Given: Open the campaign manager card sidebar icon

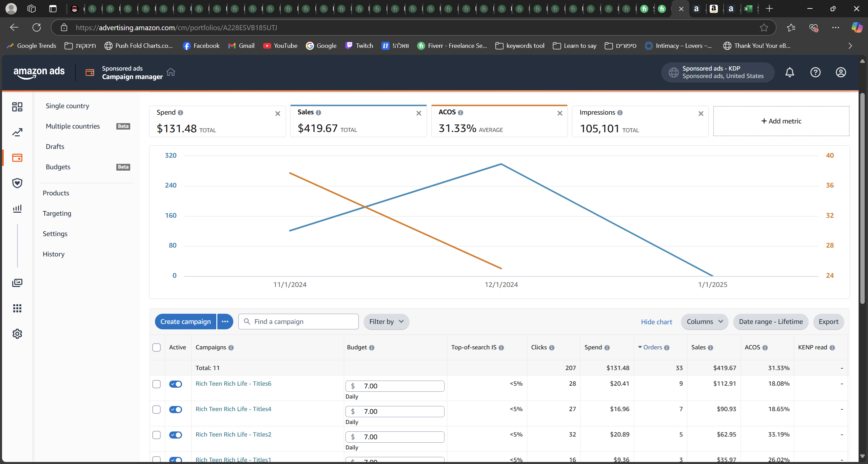Looking at the screenshot, I should coord(17,158).
